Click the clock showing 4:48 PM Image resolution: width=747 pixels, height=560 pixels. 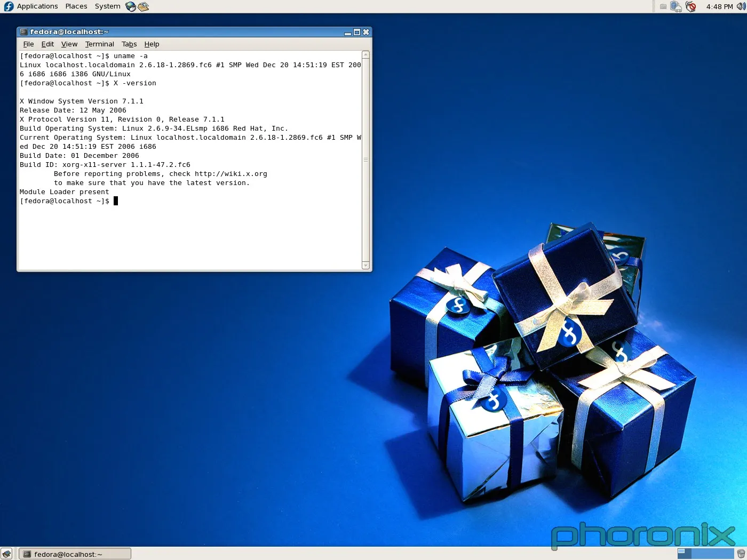(719, 6)
